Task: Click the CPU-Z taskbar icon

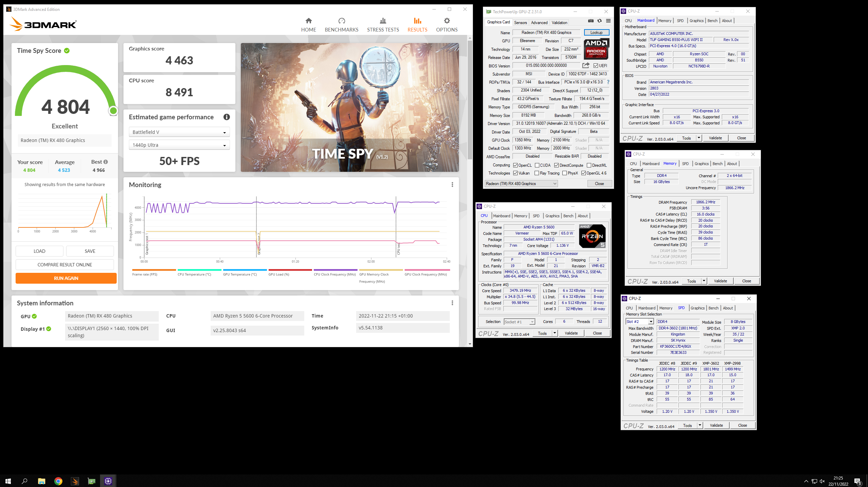Action: pyautogui.click(x=108, y=481)
